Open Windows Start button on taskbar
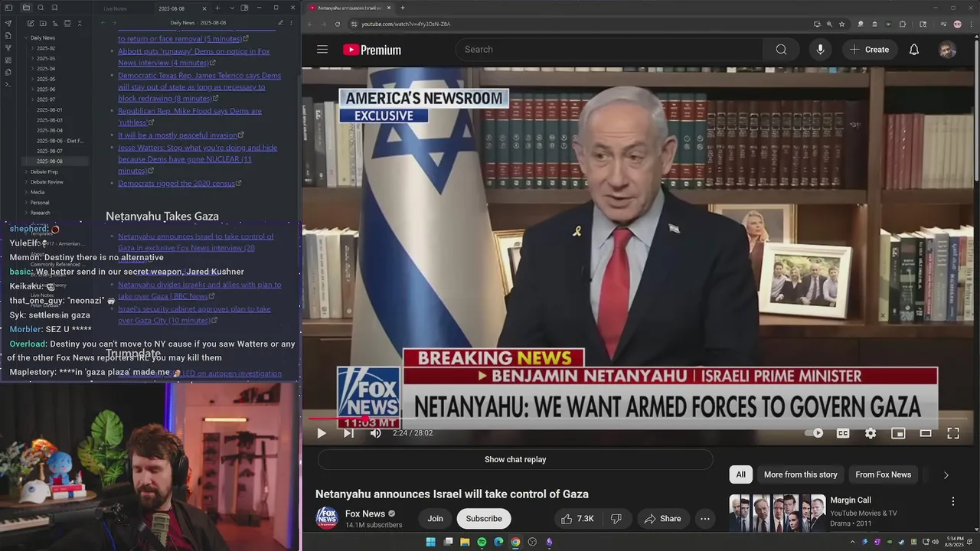The height and width of the screenshot is (551, 980). tap(430, 542)
